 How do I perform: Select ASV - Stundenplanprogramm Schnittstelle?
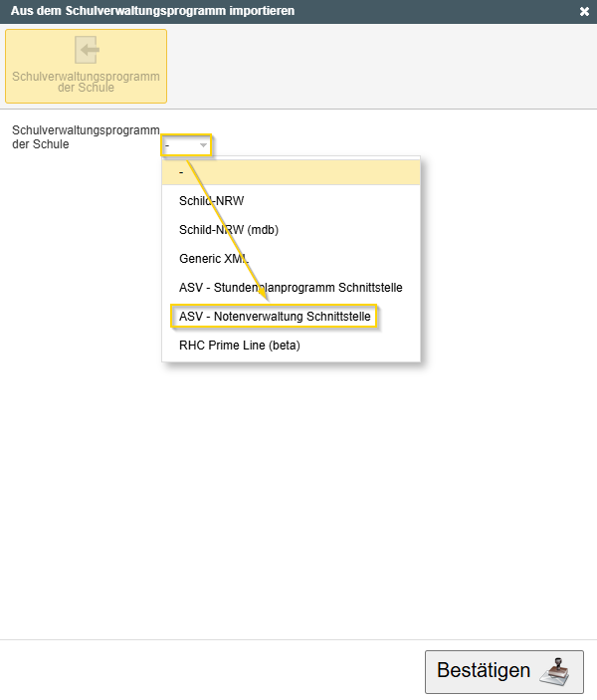(x=291, y=288)
